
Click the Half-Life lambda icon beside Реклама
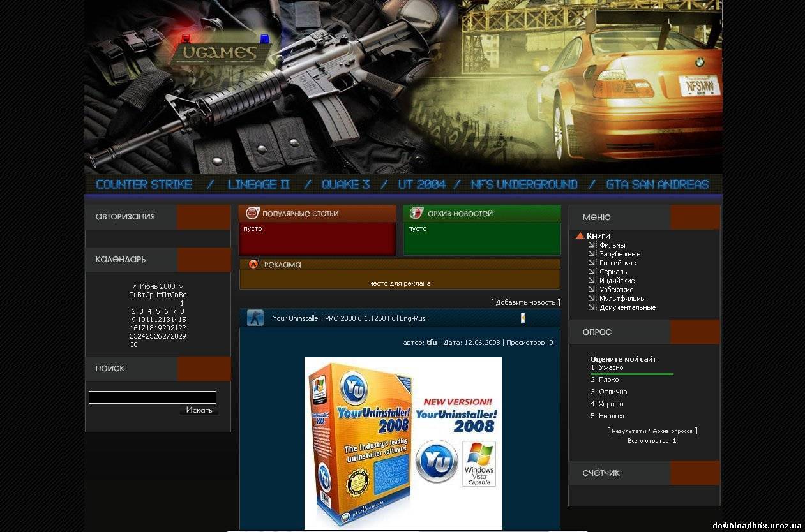[253, 264]
